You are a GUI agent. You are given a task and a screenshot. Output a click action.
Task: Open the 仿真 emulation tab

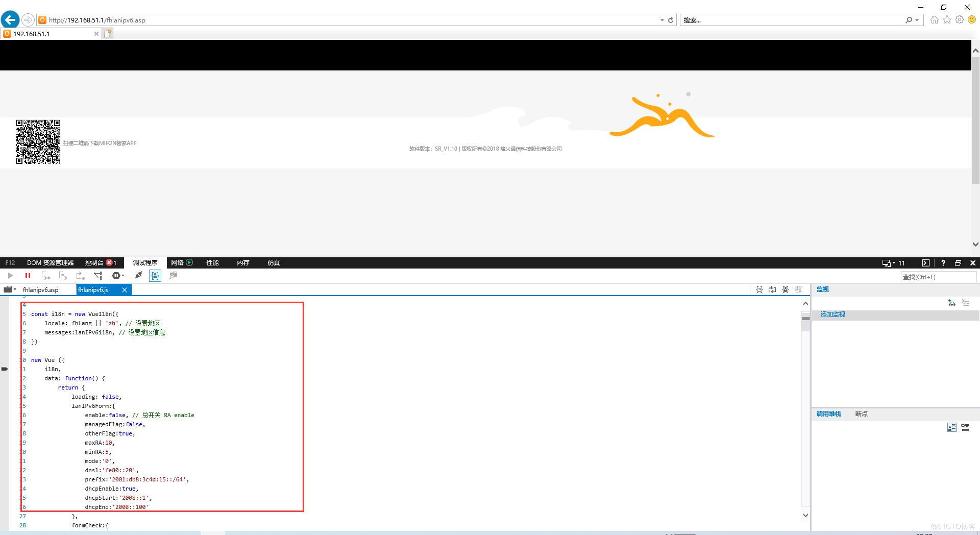pyautogui.click(x=274, y=263)
